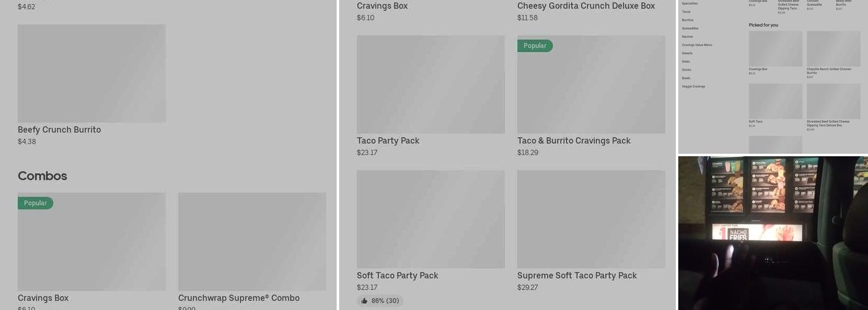Select Cravings Value Menu in the sidebar
This screenshot has width=868, height=310.
(697, 45)
